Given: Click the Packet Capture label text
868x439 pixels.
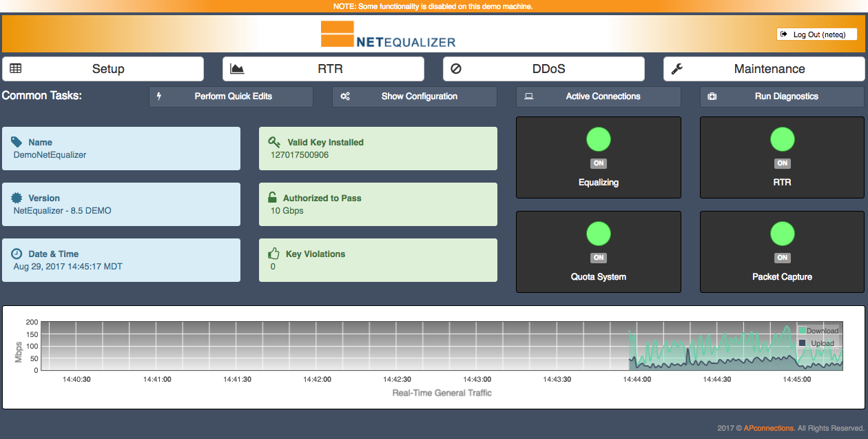Looking at the screenshot, I should [x=783, y=277].
